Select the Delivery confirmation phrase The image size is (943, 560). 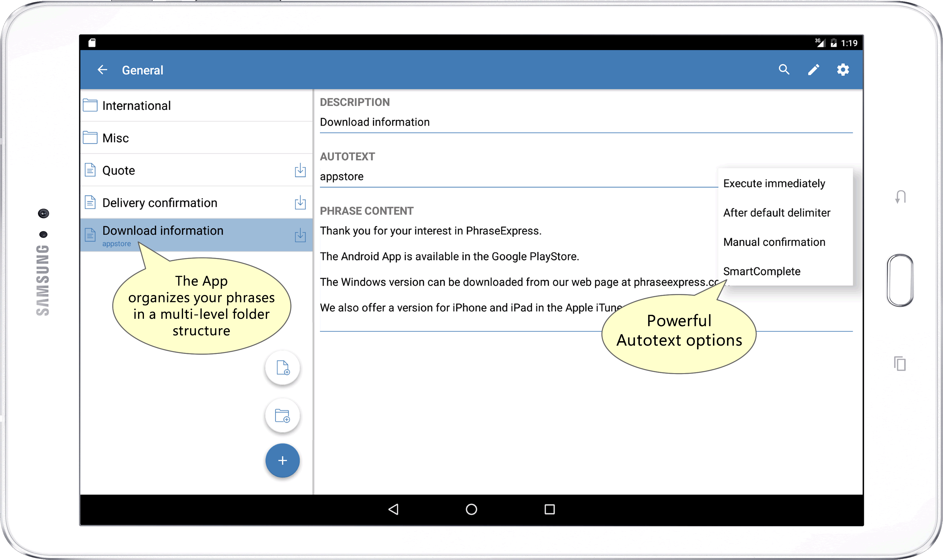(x=196, y=203)
